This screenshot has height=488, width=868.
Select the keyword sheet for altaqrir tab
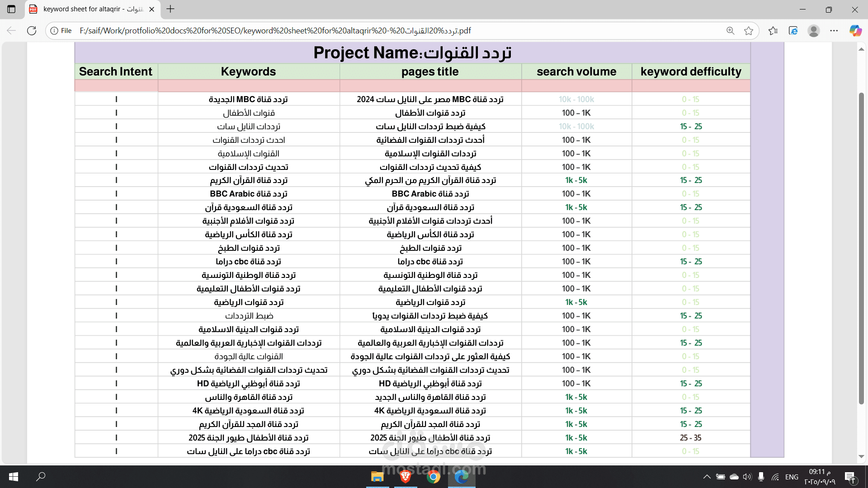[92, 9]
